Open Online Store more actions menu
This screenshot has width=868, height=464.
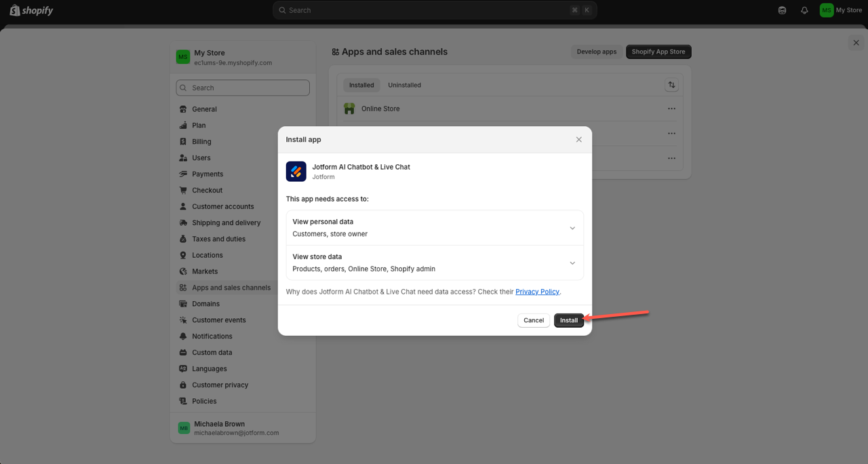click(x=671, y=109)
